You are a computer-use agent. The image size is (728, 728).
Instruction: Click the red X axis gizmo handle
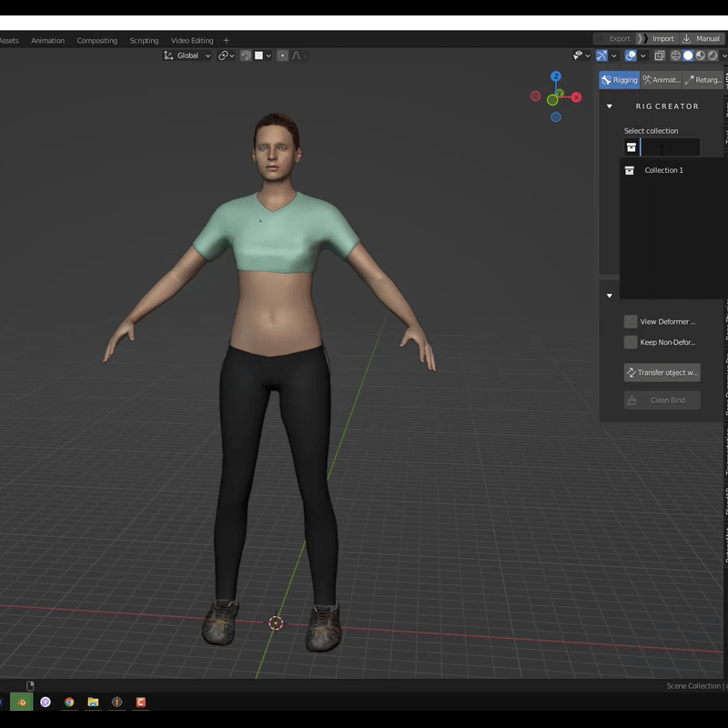click(576, 96)
